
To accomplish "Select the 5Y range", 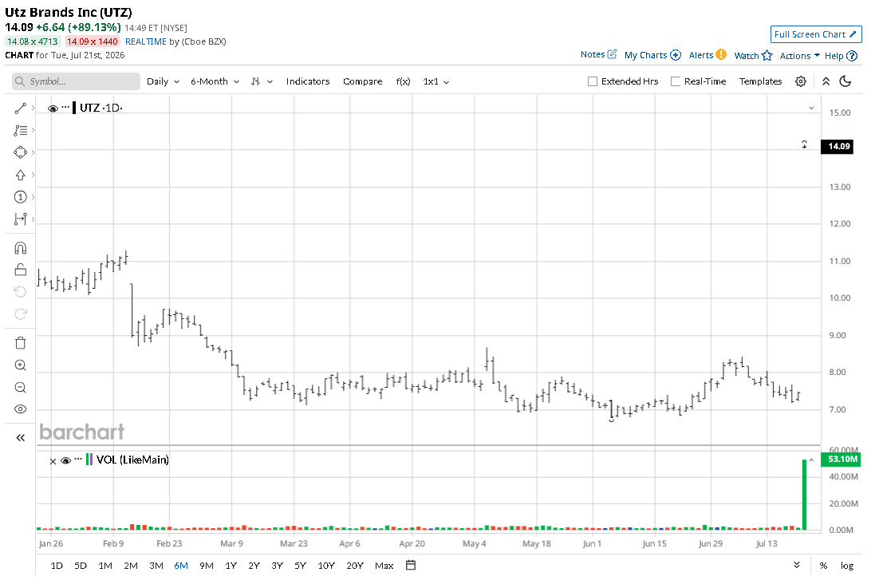I will click(x=301, y=566).
